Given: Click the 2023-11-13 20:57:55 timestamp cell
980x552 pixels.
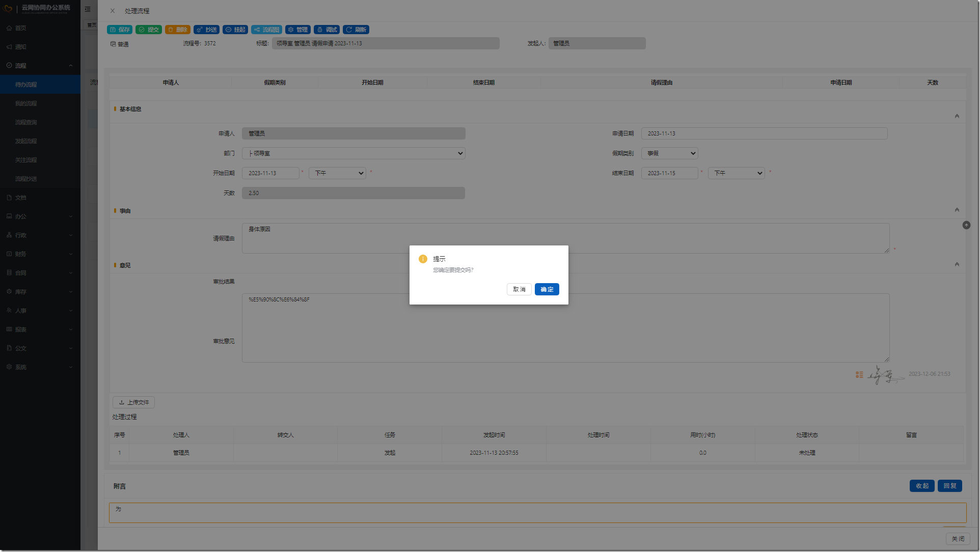Looking at the screenshot, I should click(x=494, y=453).
